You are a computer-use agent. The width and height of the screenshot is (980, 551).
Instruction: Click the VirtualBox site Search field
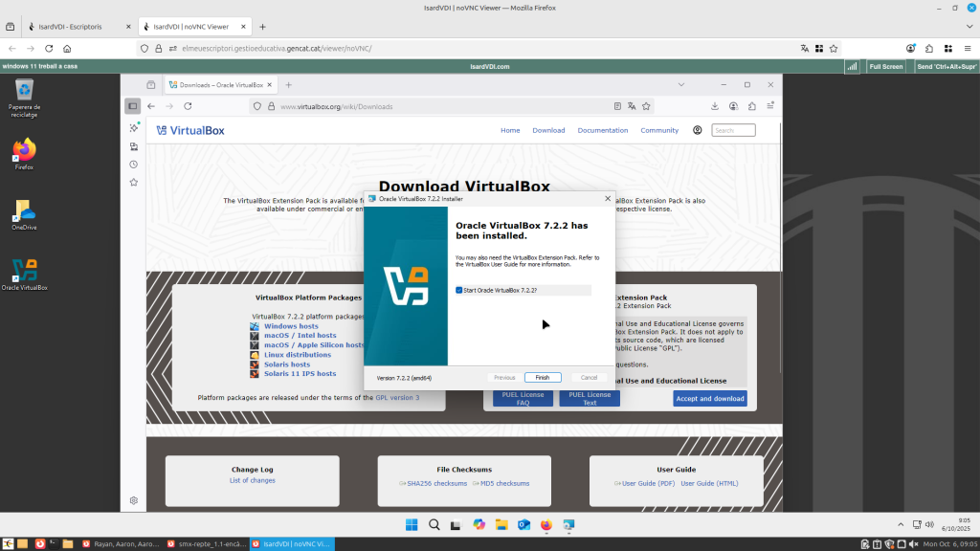(x=734, y=130)
